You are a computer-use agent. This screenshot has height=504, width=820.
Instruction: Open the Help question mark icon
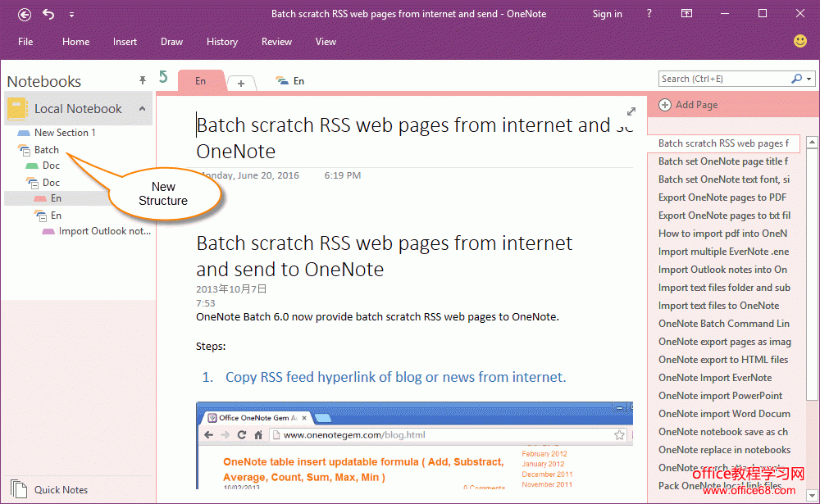coord(649,14)
